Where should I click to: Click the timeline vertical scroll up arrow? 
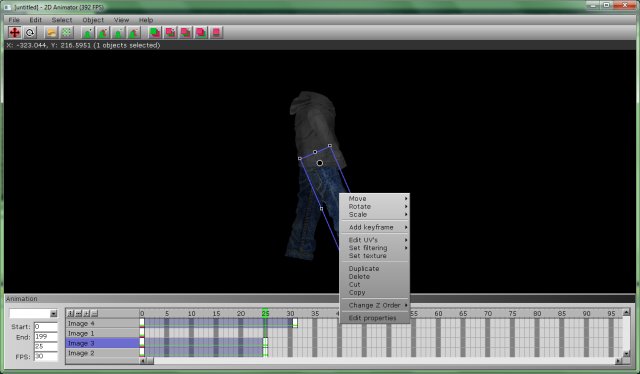click(627, 312)
